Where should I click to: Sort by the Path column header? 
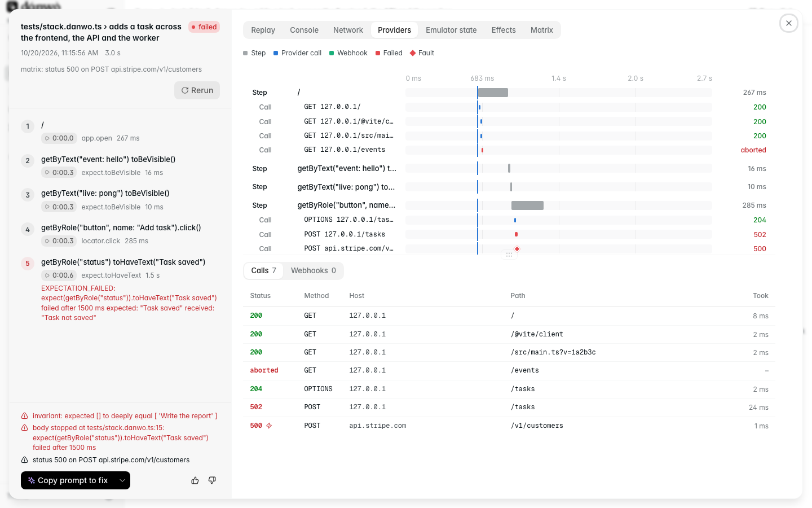point(518,296)
